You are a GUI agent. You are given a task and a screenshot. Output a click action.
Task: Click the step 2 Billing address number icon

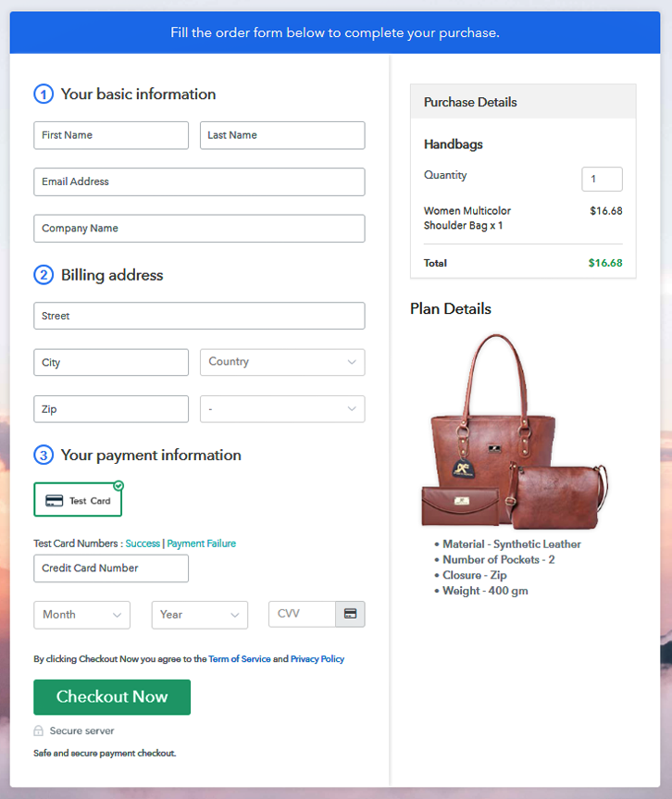44,275
